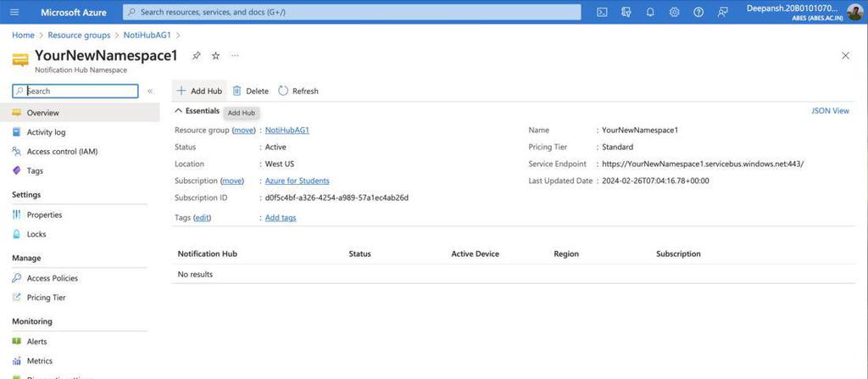868x379 pixels.
Task: Select the Service Endpoint URL text
Action: click(x=703, y=164)
